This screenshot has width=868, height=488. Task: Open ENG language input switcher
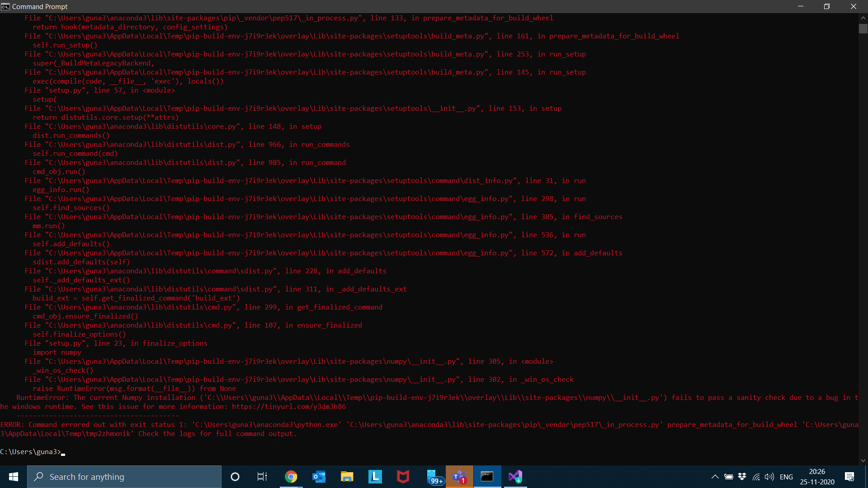(786, 477)
